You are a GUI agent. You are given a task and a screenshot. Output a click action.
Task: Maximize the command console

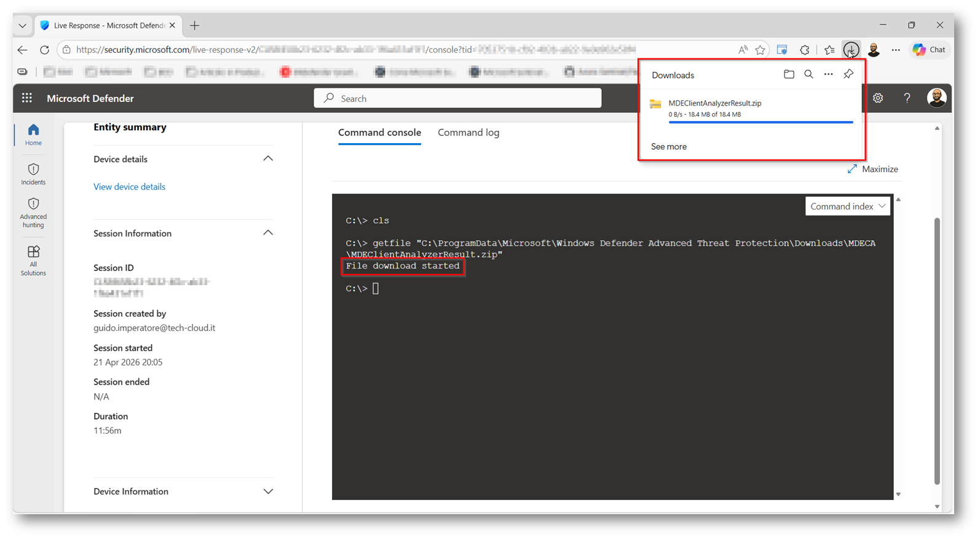(x=872, y=169)
